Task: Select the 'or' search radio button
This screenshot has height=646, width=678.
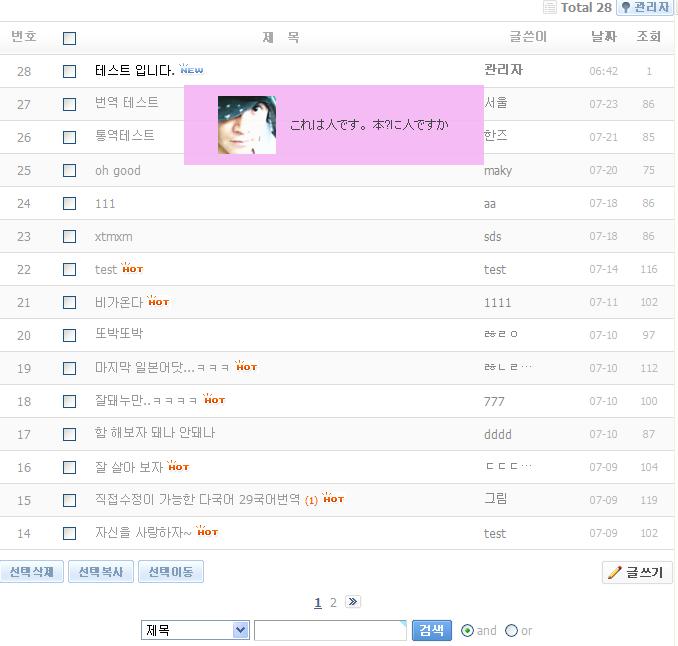Action: click(x=511, y=630)
